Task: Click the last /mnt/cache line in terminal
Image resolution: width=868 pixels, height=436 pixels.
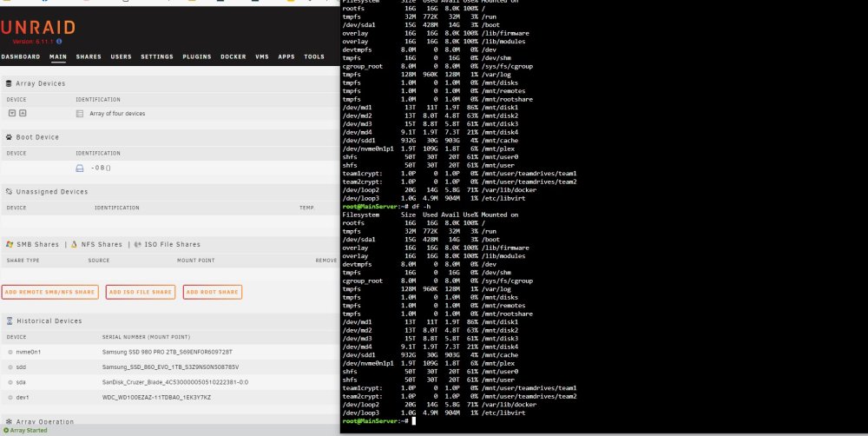Action: (431, 355)
